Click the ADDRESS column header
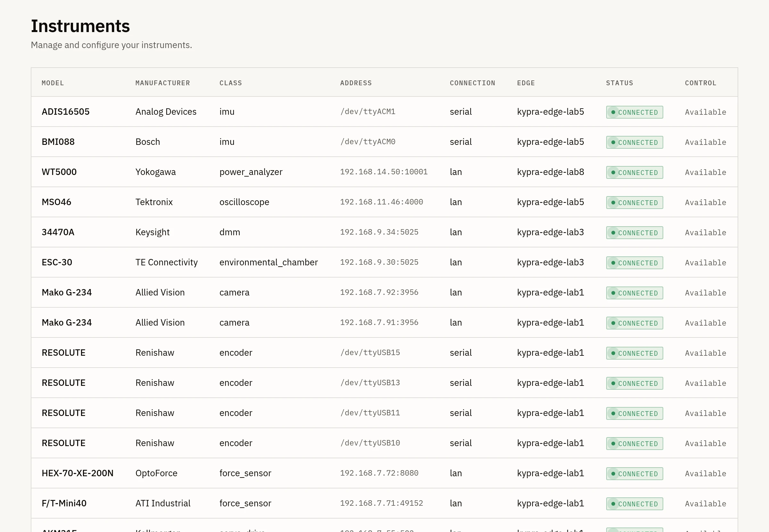This screenshot has width=769, height=532. point(356,83)
